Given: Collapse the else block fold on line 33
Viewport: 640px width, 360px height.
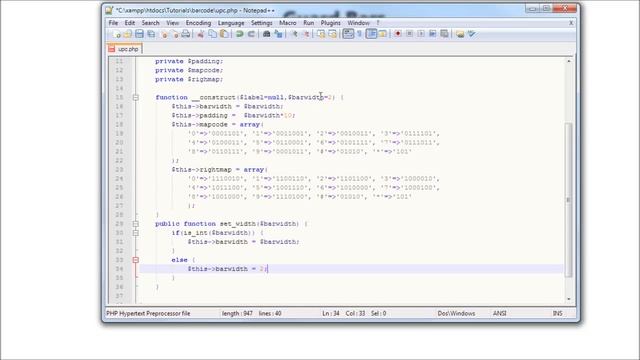Looking at the screenshot, I should 136,260.
